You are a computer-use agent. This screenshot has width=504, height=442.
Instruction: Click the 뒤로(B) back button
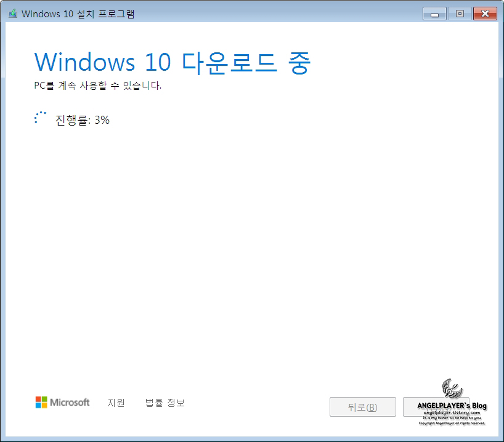(362, 407)
